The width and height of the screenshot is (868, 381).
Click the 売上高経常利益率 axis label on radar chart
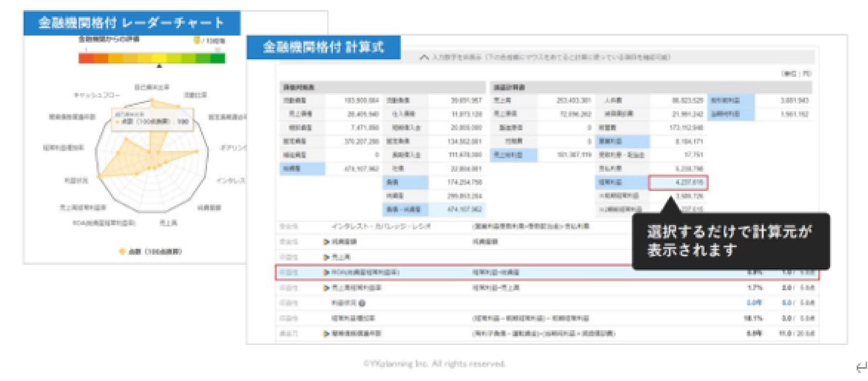coord(83,208)
